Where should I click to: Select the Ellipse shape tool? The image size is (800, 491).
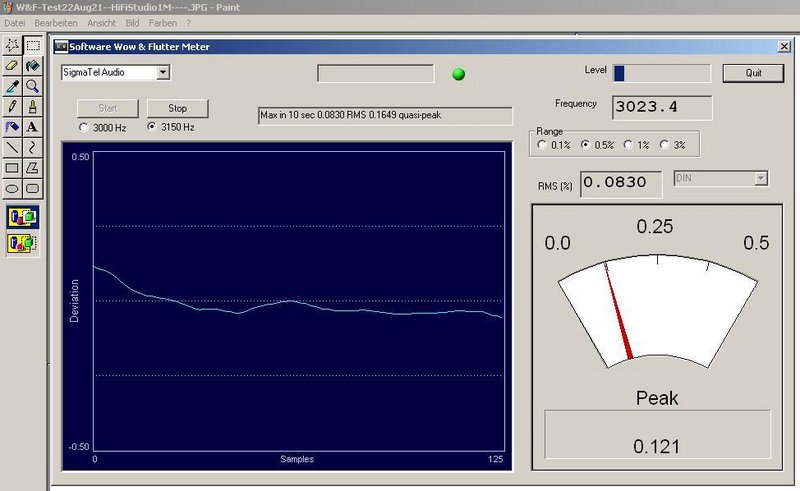(12, 188)
